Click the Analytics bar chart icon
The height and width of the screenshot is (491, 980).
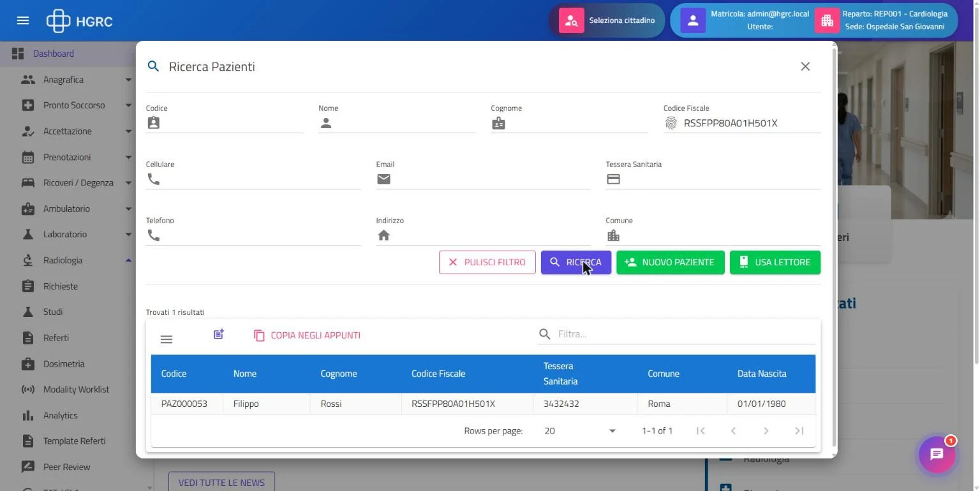click(27, 415)
